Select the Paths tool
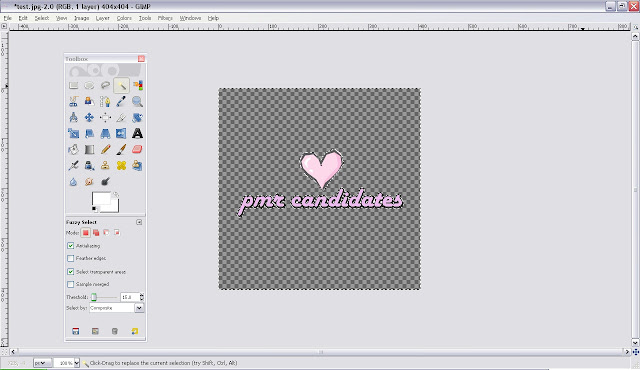Image resolution: width=640 pixels, height=370 pixels. [105, 101]
